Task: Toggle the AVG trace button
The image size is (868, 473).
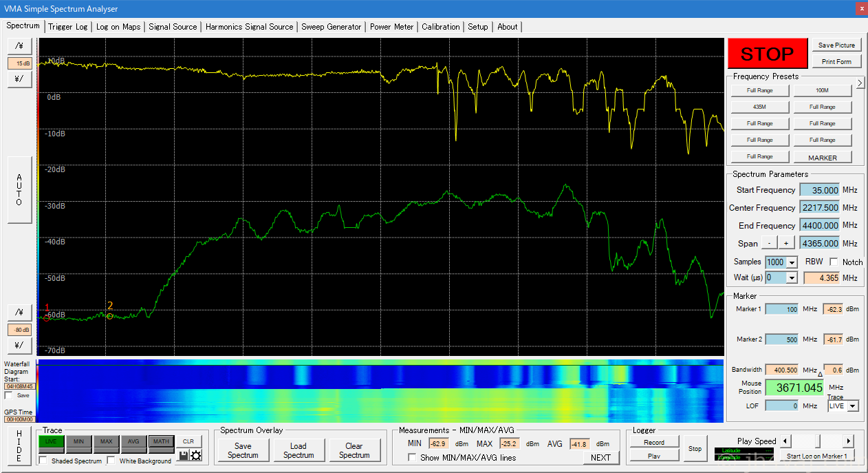Action: click(133, 441)
